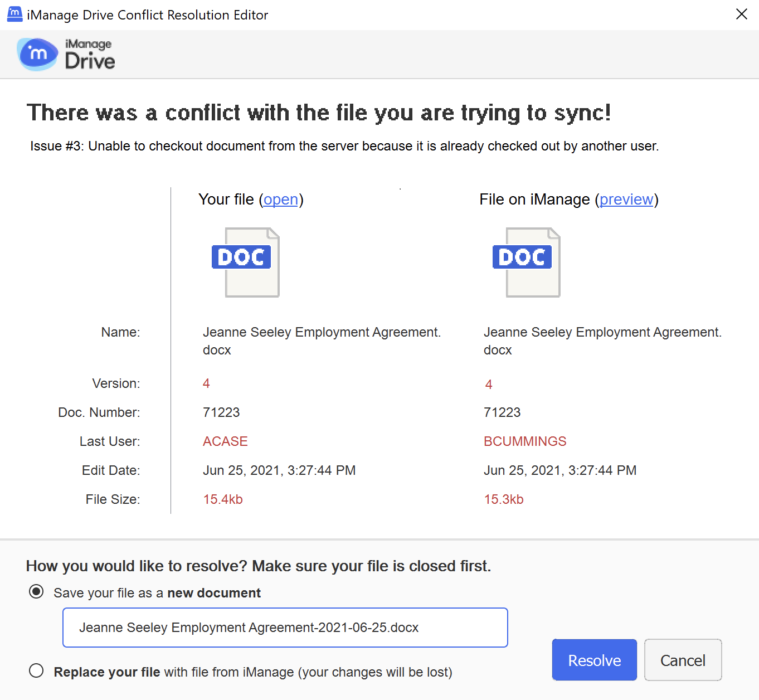Image resolution: width=759 pixels, height=700 pixels.
Task: Open your local file via the open link
Action: (x=281, y=200)
